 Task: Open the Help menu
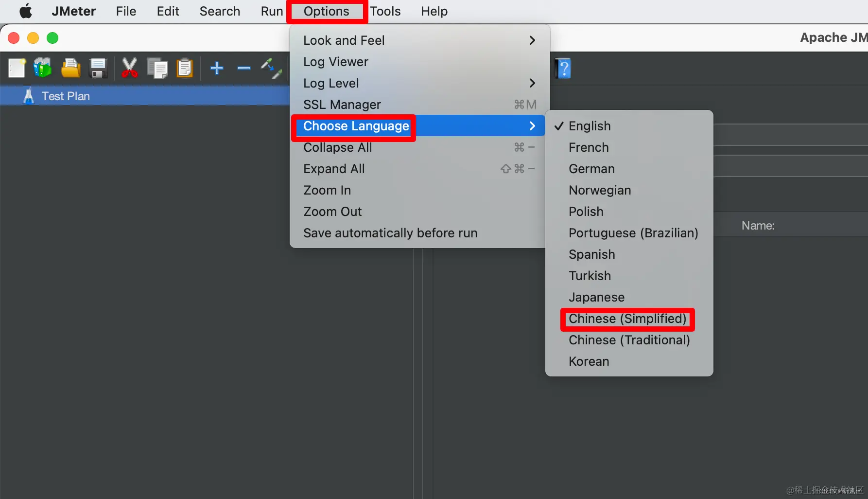click(434, 11)
